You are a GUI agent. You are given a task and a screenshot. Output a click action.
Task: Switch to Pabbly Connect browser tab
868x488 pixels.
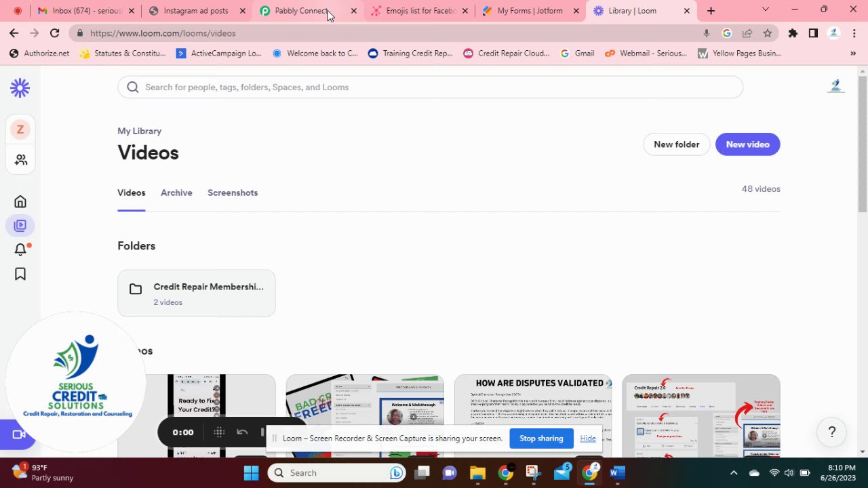tap(301, 11)
